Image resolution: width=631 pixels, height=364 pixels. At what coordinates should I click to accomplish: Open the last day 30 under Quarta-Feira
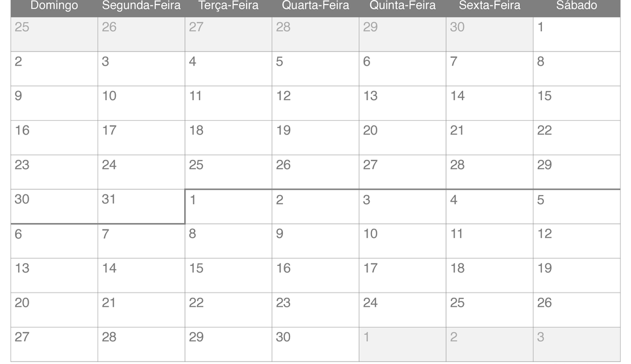315,344
